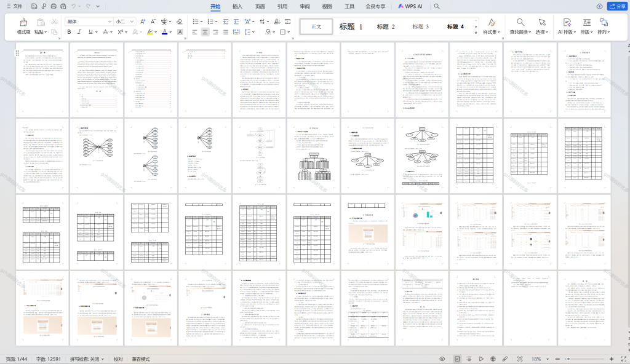
Task: Click the Redo arrow
Action: [88, 6]
